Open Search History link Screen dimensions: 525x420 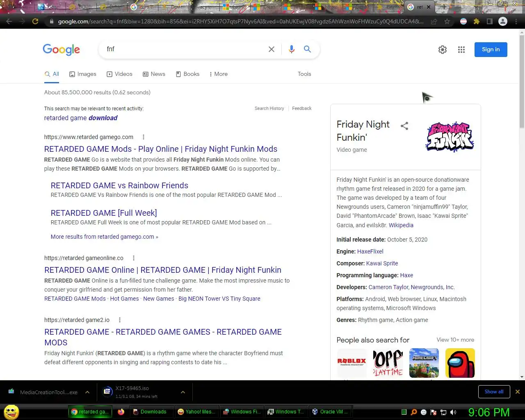tap(269, 108)
